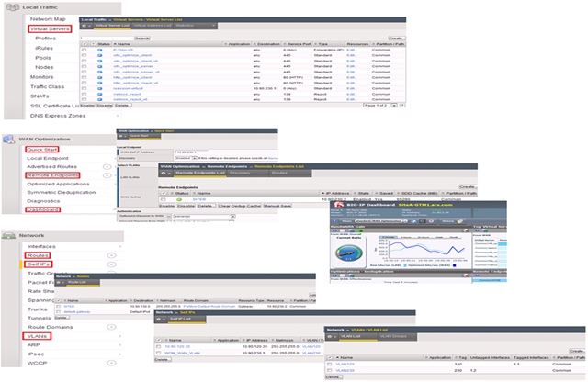This screenshot has height=382, width=588.
Task: Open SITEB remote endpoint link
Action: [x=198, y=199]
